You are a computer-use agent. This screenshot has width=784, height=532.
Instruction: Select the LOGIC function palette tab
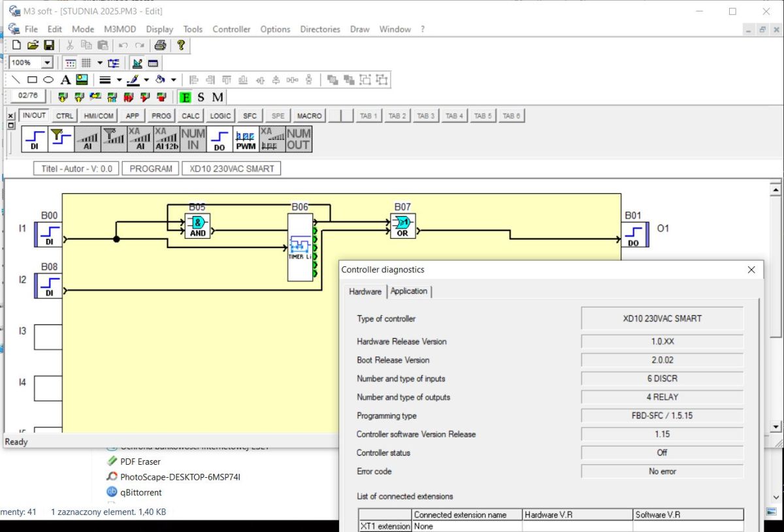click(220, 116)
